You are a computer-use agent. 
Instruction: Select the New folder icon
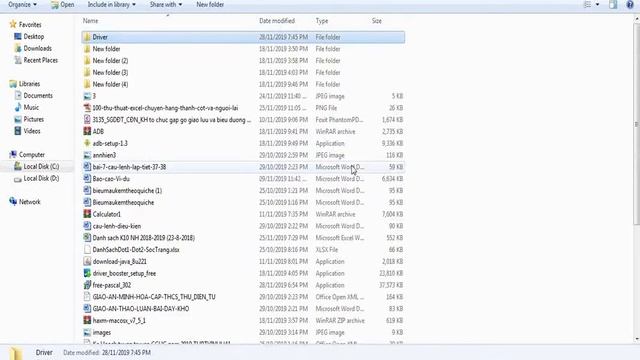(x=87, y=49)
